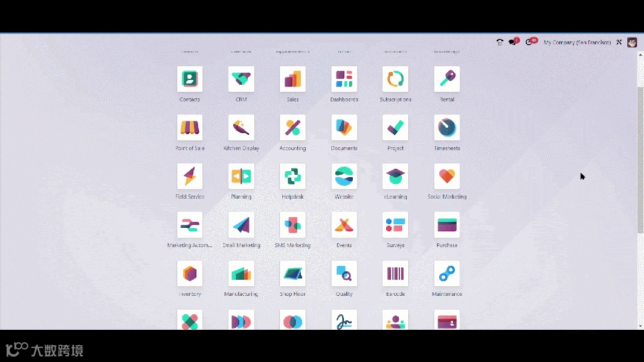This screenshot has height=362, width=644.
Task: Open the Barcode app
Action: pos(396,273)
